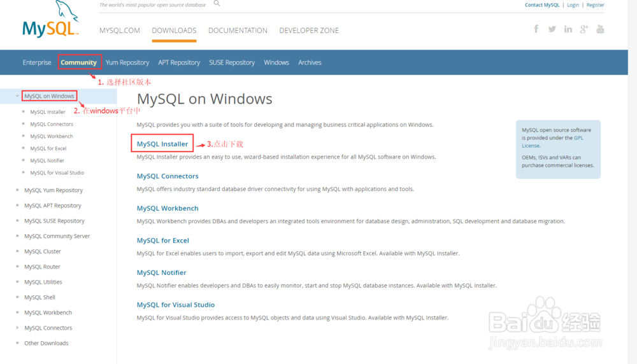The image size is (637, 364).
Task: Click the MySQL for Excel heading link
Action: point(163,241)
